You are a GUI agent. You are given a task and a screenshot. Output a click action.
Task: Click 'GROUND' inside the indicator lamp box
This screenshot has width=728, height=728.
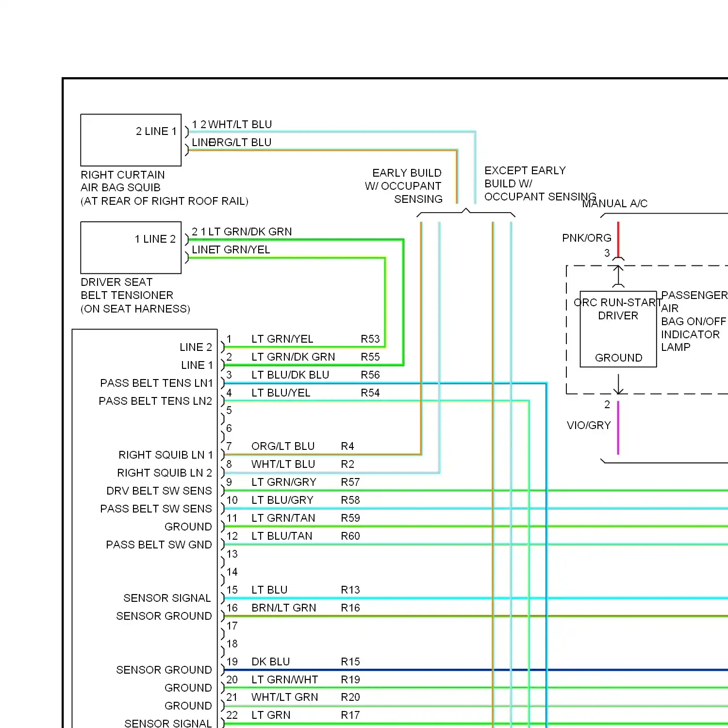[x=619, y=358]
